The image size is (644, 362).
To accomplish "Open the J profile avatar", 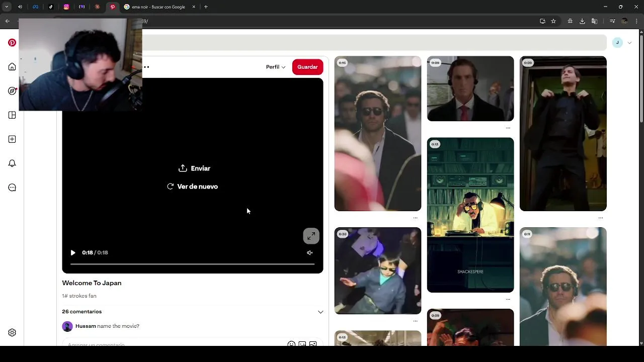I will [617, 43].
